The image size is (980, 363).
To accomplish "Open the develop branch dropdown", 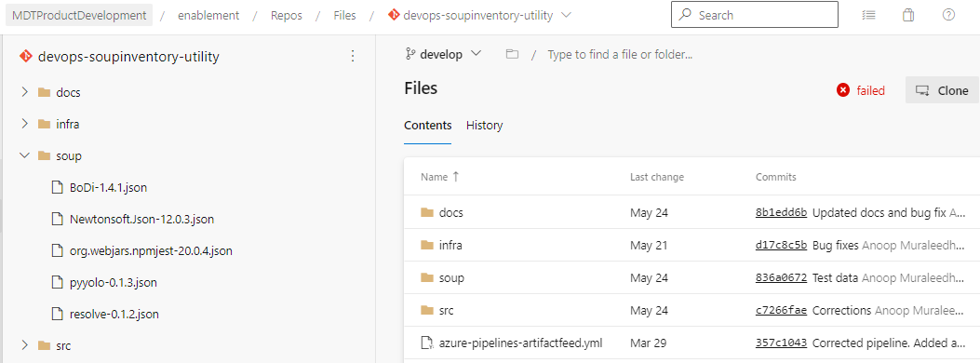I will 444,54.
